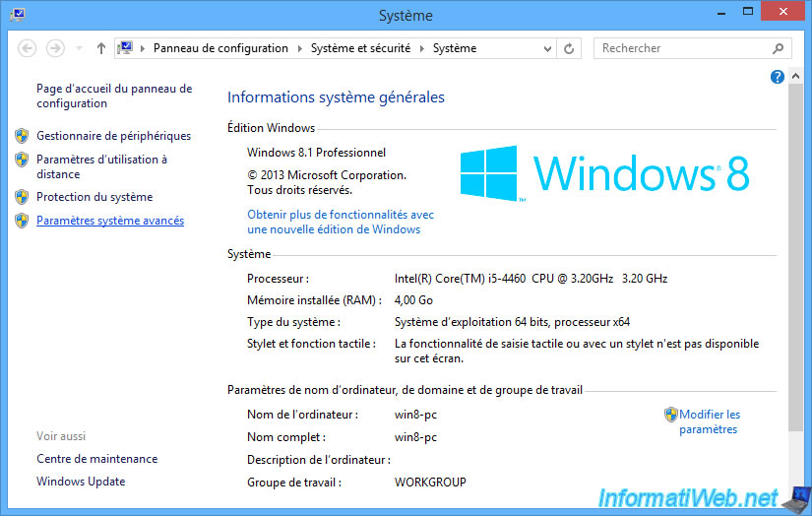Viewport: 812px width, 516px height.
Task: Expand the chevron before Panneau de configuration
Action: tap(143, 48)
